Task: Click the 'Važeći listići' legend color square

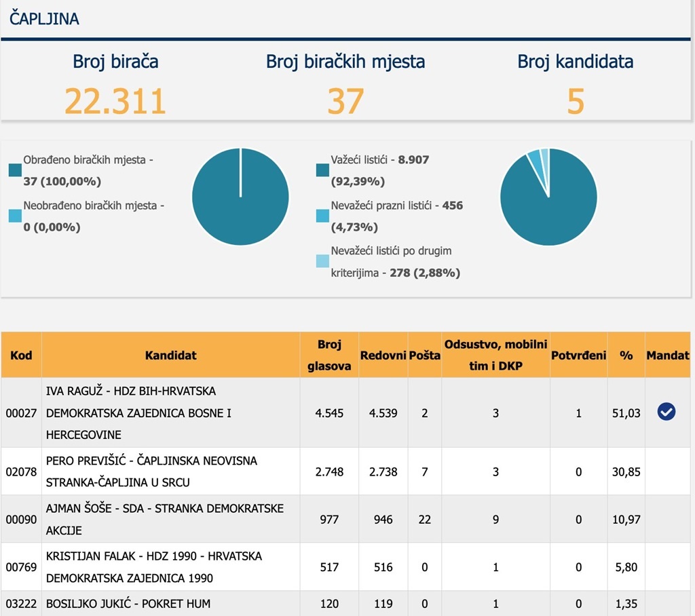Action: (322, 170)
